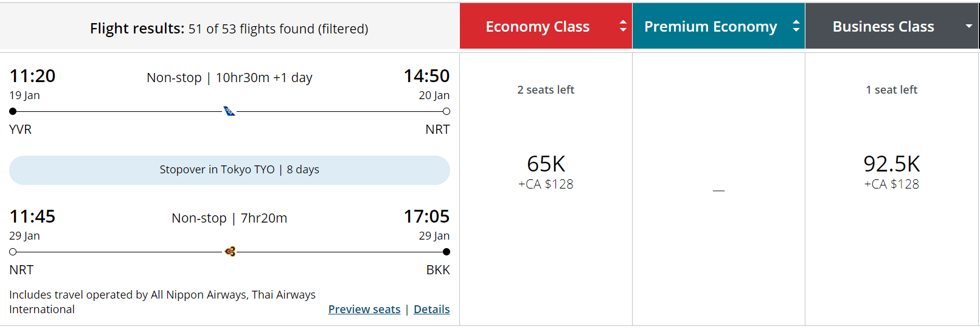The image size is (980, 329).
Task: Select the Business Class column header
Action: [x=883, y=27]
